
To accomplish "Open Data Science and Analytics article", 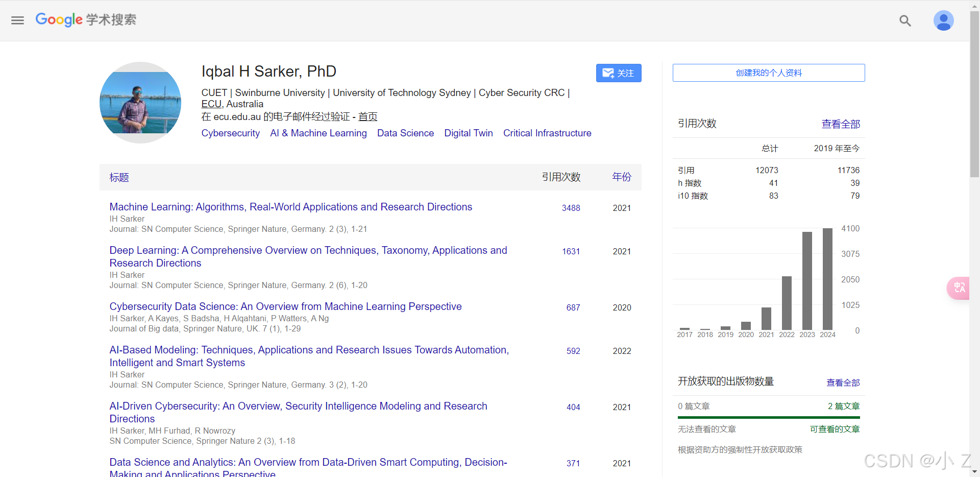I will point(308,468).
